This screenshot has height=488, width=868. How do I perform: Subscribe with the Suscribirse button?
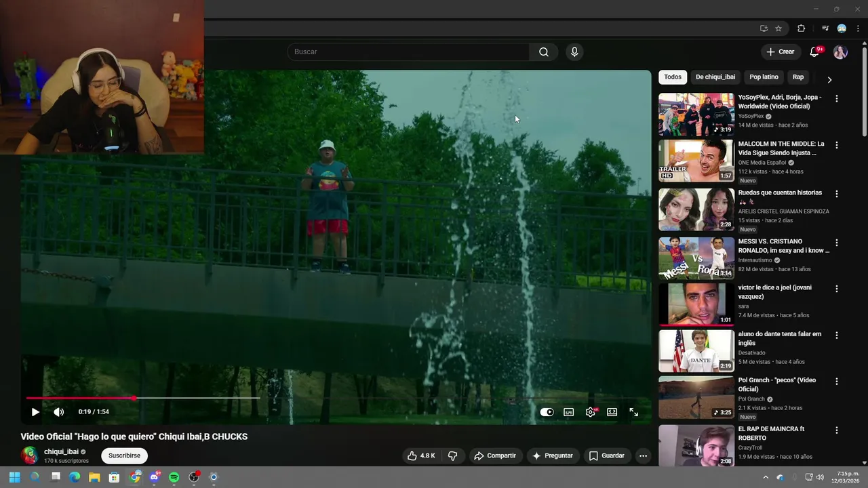(124, 456)
